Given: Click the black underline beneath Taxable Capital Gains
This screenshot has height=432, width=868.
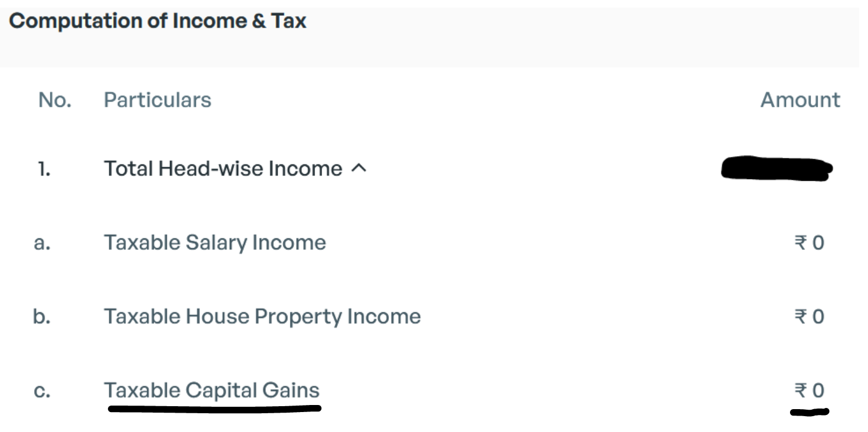Looking at the screenshot, I should pos(215,408).
